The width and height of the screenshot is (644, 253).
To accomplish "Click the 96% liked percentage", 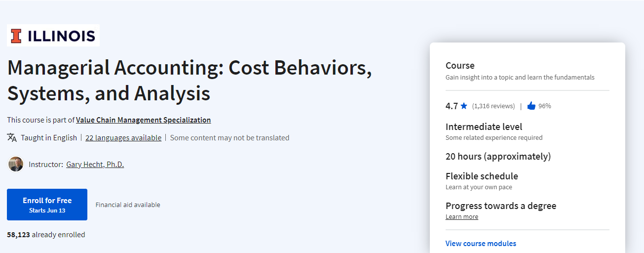I will click(x=545, y=106).
